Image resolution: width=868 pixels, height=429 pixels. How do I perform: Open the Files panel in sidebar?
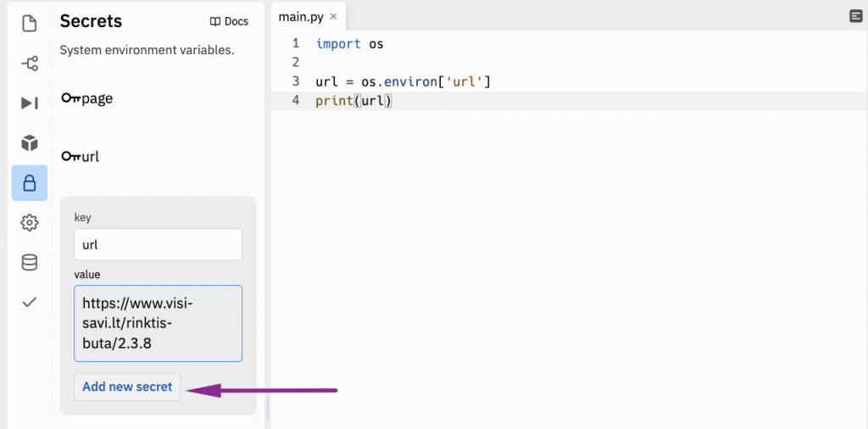30,23
